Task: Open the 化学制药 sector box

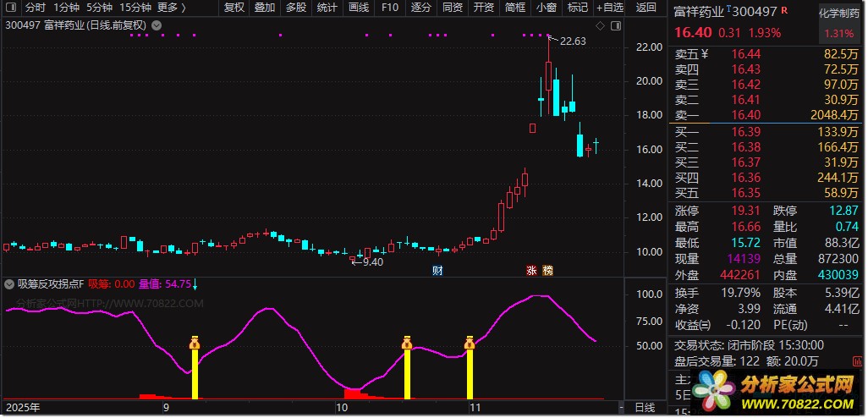Action: [839, 23]
